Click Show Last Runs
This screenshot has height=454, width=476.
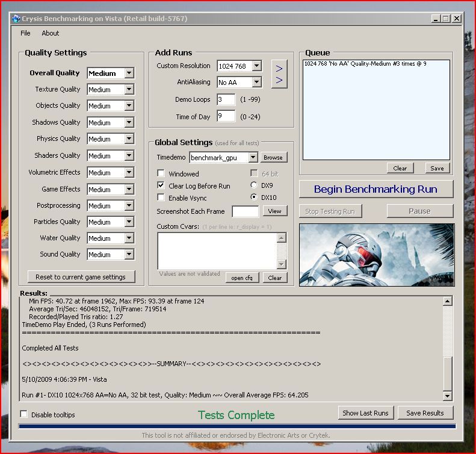366,412
